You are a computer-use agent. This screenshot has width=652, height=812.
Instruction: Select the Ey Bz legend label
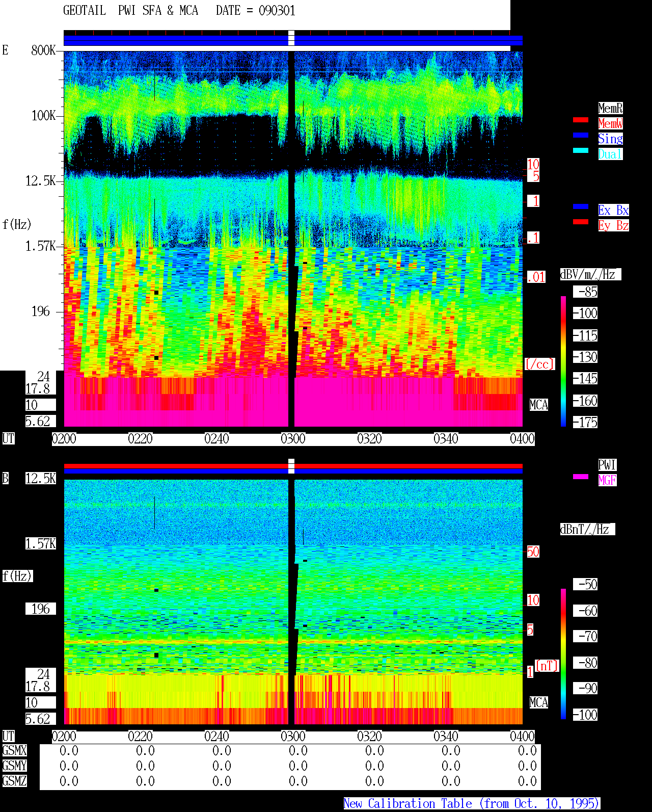click(x=613, y=225)
